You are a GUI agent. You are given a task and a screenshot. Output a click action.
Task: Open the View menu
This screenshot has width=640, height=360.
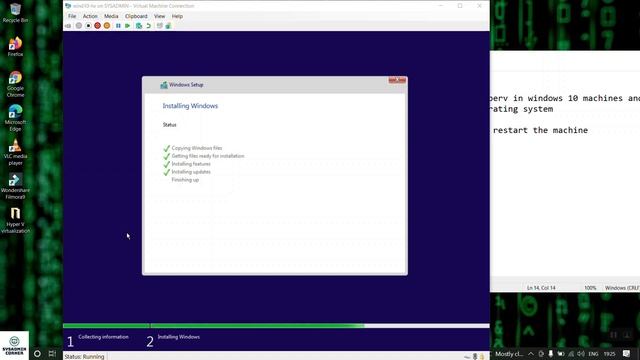[x=159, y=16]
